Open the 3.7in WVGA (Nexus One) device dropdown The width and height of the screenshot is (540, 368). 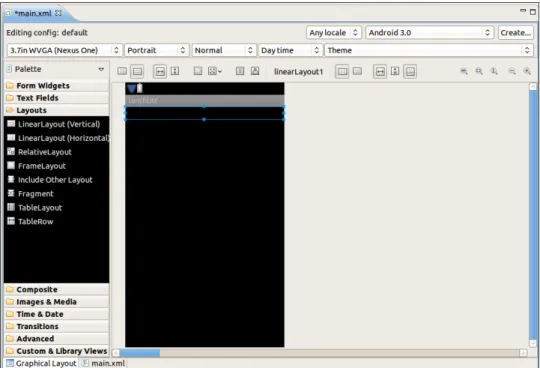(64, 50)
